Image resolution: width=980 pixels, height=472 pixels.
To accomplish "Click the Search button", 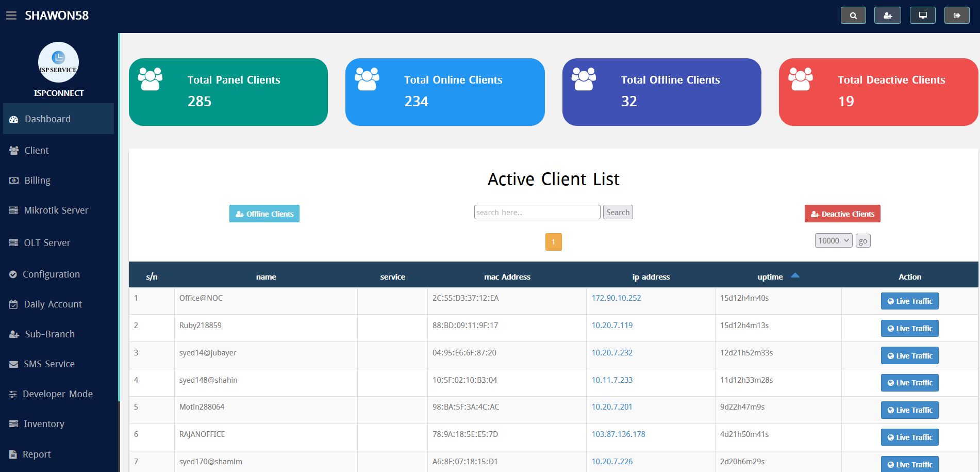I will [618, 212].
